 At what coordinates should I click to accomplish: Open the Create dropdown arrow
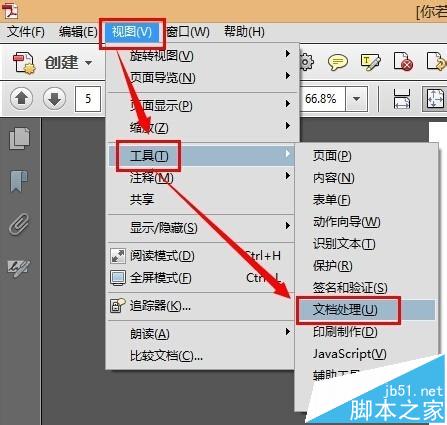(x=89, y=63)
